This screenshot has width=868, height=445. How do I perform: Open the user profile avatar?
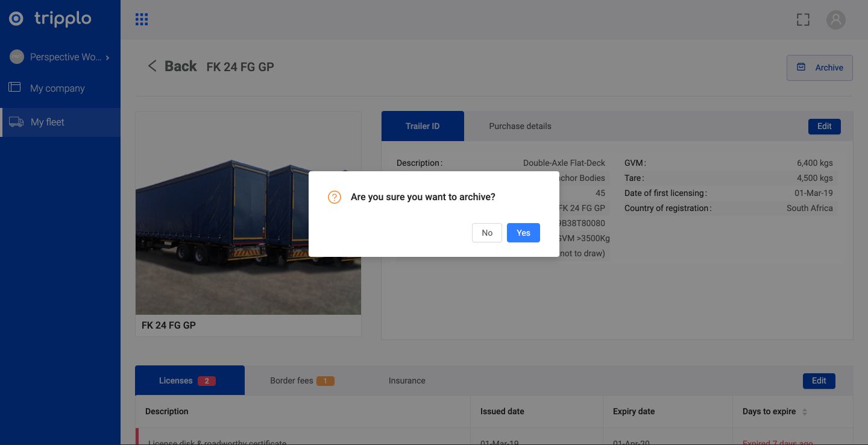835,19
